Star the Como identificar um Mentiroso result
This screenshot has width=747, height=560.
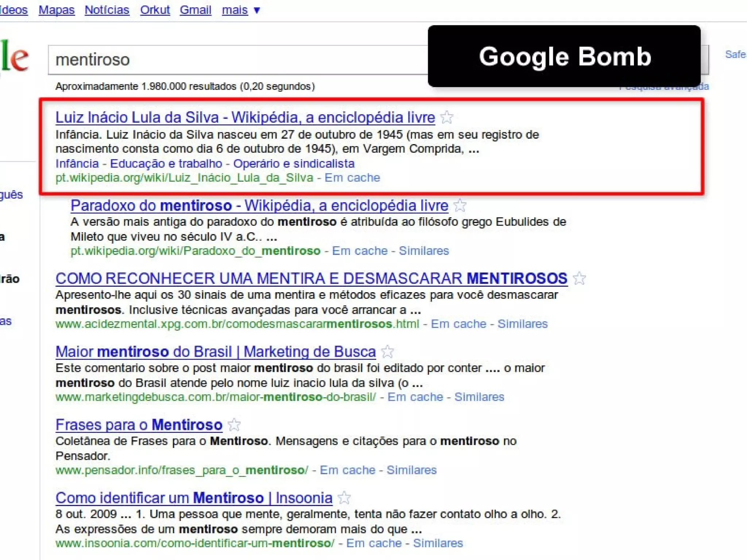point(344,498)
